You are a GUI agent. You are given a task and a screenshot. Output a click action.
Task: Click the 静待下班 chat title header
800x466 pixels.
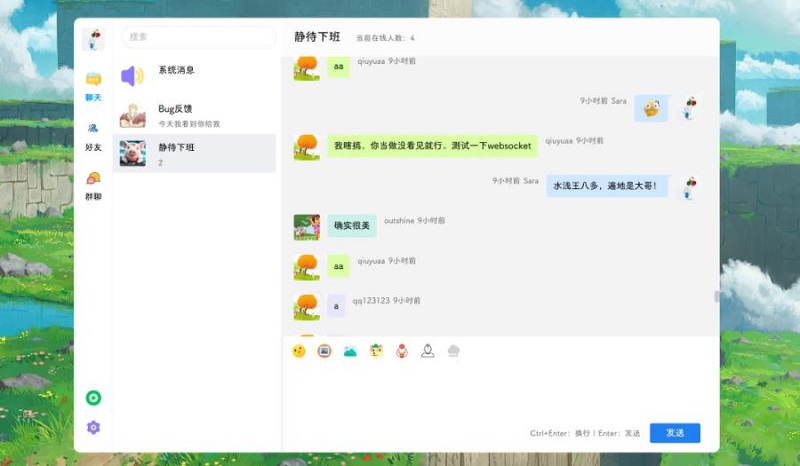(317, 37)
